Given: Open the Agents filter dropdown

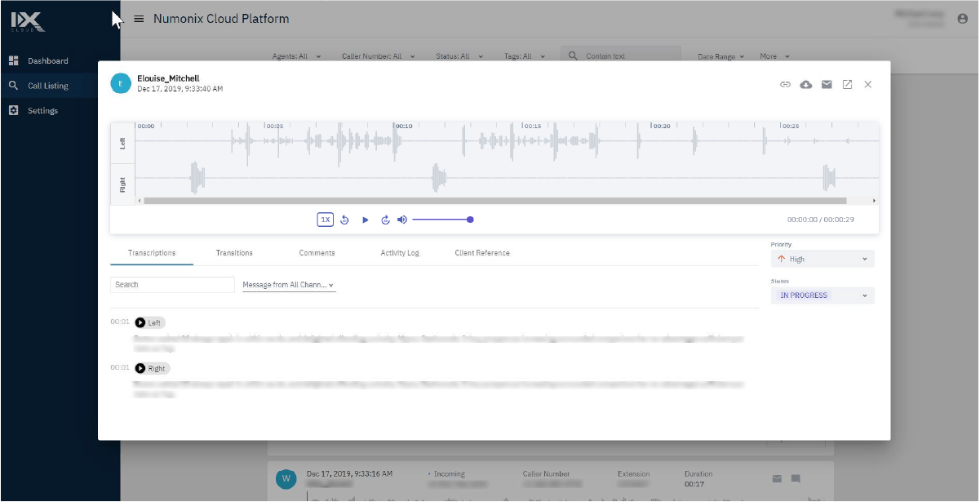Looking at the screenshot, I should 294,56.
